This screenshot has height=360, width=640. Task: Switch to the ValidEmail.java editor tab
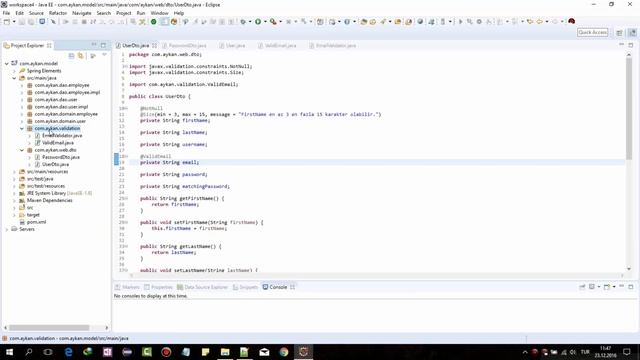click(277, 45)
